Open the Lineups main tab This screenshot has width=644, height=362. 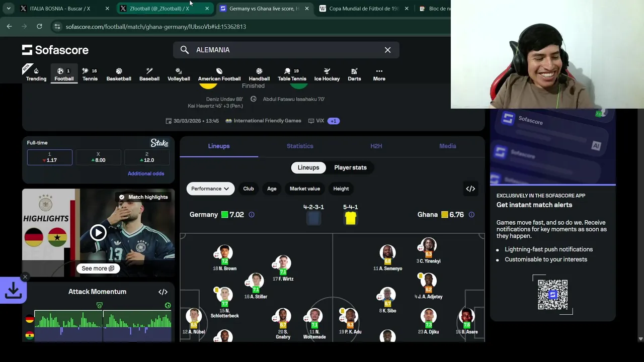pos(219,146)
